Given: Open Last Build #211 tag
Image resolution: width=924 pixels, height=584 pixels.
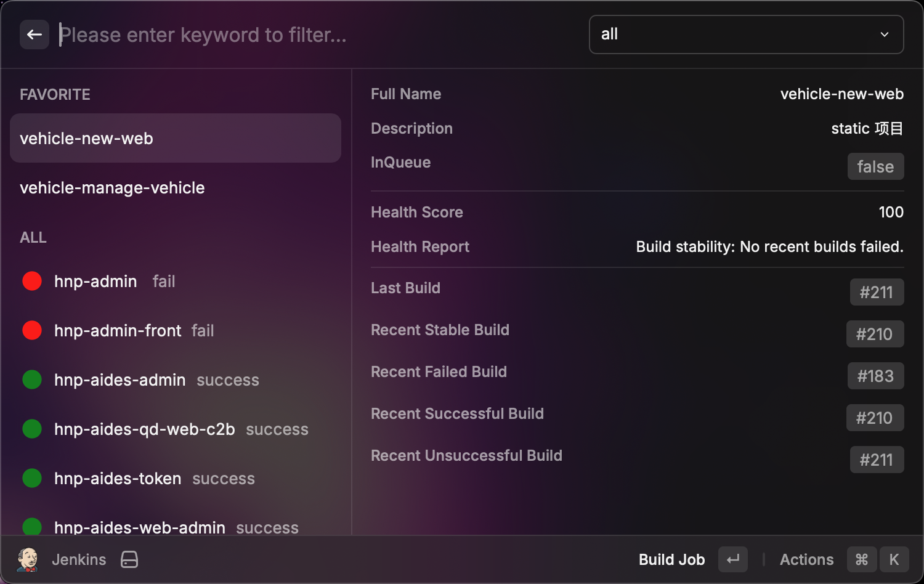Looking at the screenshot, I should pos(877,292).
